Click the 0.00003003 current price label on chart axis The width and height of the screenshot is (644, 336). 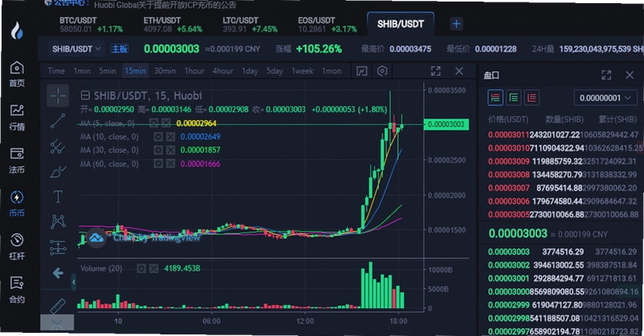[446, 124]
